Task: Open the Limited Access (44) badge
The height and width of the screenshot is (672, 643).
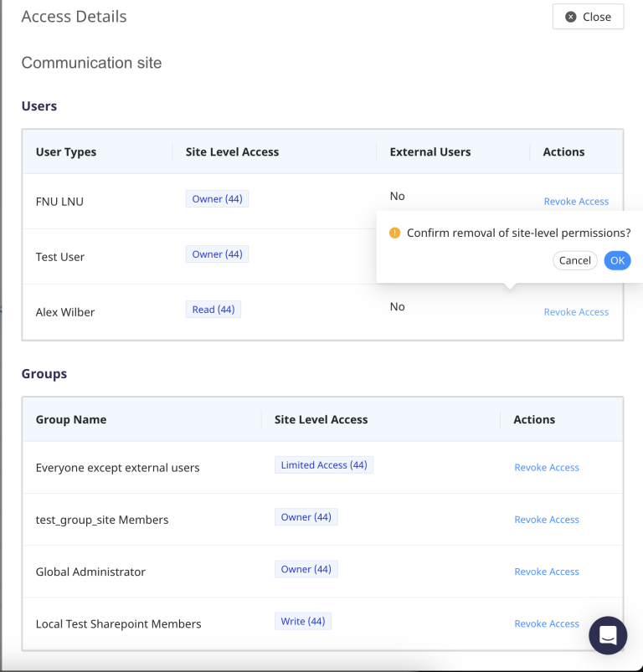Action: tap(323, 465)
